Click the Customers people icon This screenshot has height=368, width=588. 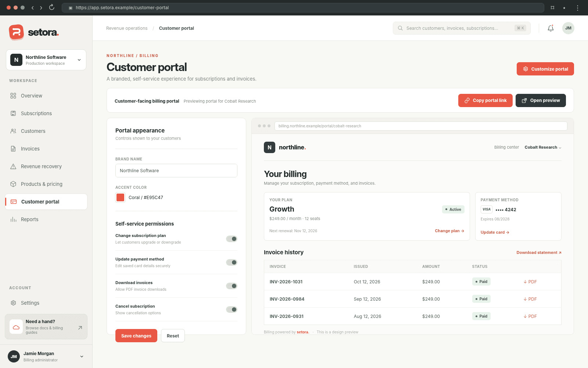(x=13, y=131)
